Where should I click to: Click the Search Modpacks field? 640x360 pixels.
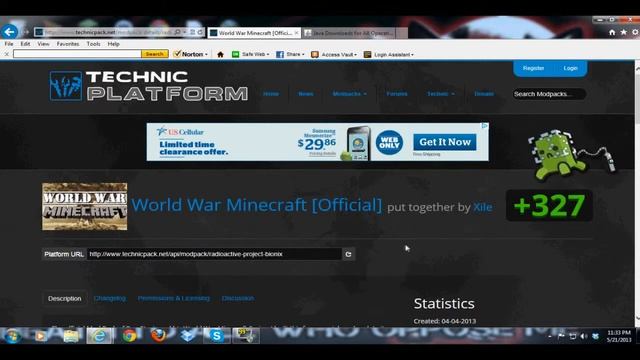tap(549, 94)
